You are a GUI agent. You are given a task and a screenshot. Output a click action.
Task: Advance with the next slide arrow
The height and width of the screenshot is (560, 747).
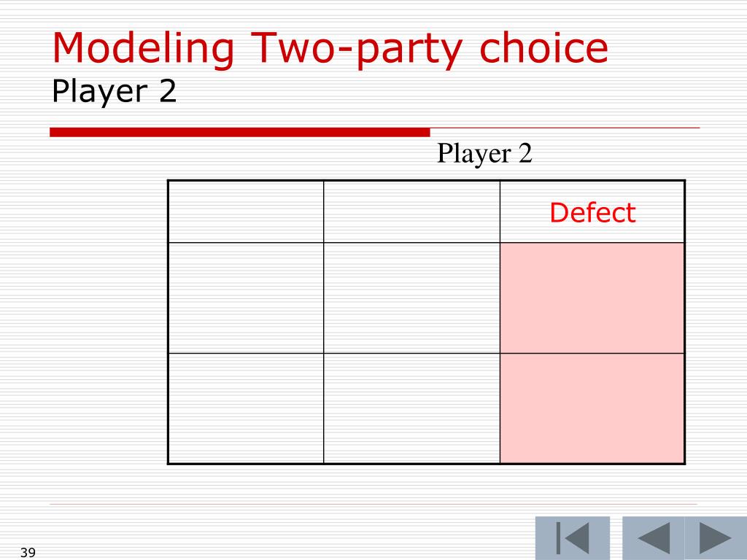coord(716,538)
